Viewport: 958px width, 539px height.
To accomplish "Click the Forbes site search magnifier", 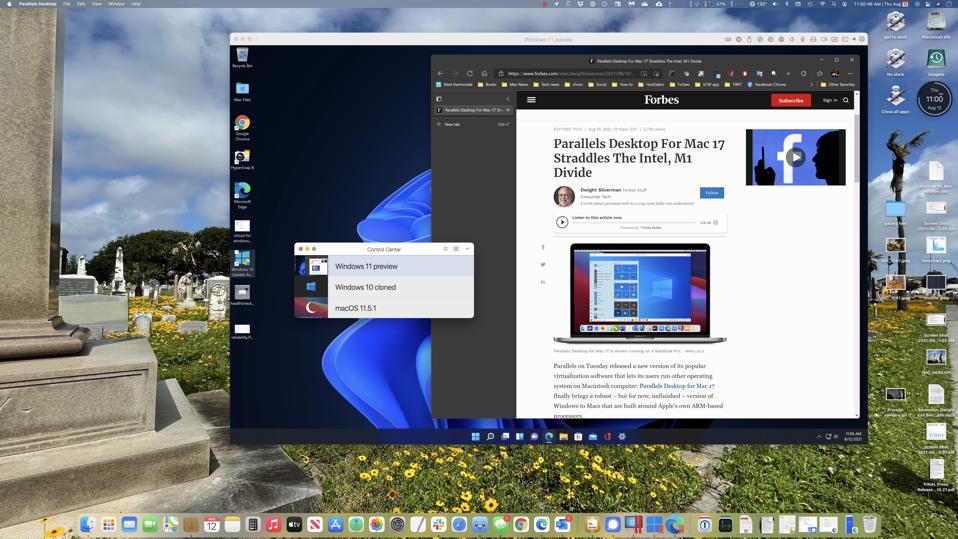I will [846, 100].
